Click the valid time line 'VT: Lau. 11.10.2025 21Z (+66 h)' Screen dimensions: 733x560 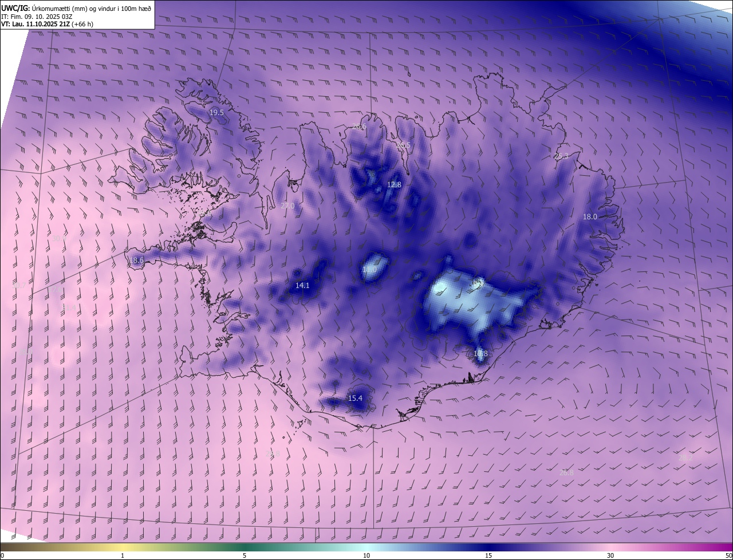pos(48,24)
